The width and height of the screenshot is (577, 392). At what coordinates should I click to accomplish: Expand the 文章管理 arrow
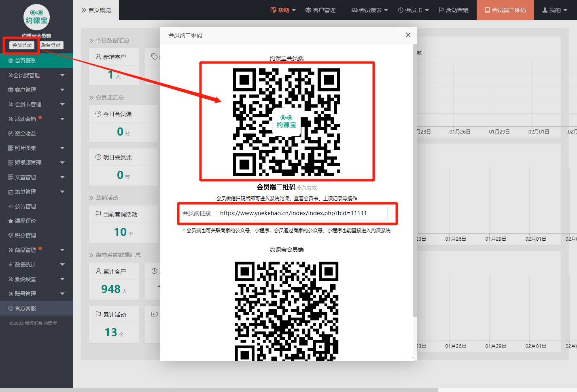62,177
